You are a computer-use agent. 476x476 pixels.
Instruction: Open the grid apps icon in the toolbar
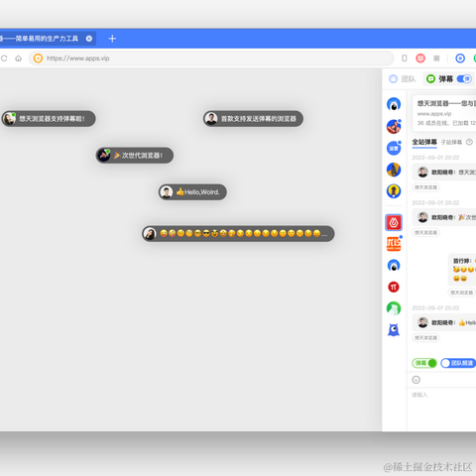[436, 59]
